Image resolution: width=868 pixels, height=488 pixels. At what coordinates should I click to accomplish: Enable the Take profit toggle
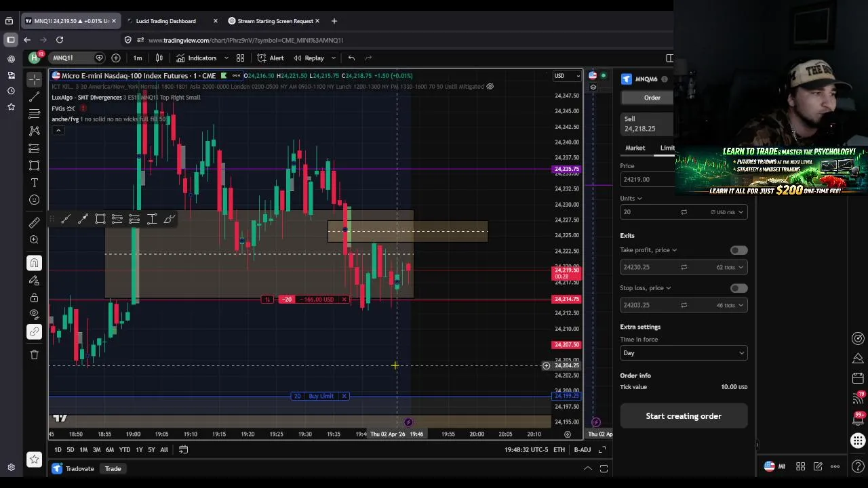coord(738,250)
